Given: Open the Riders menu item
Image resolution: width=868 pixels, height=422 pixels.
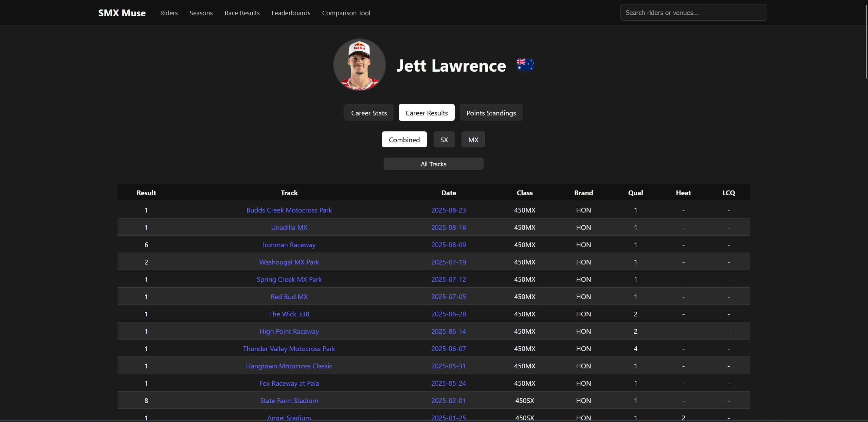Looking at the screenshot, I should [169, 13].
